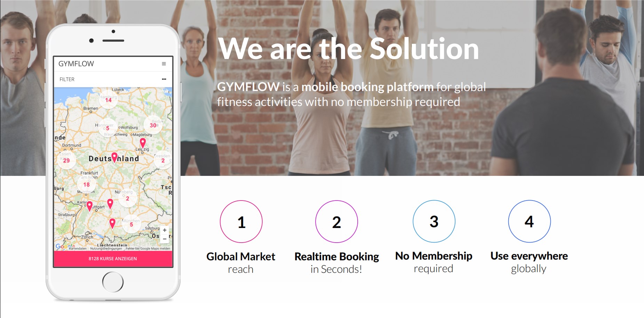644x318 pixels.
Task: Click the FILTER label bar
Action: [113, 79]
